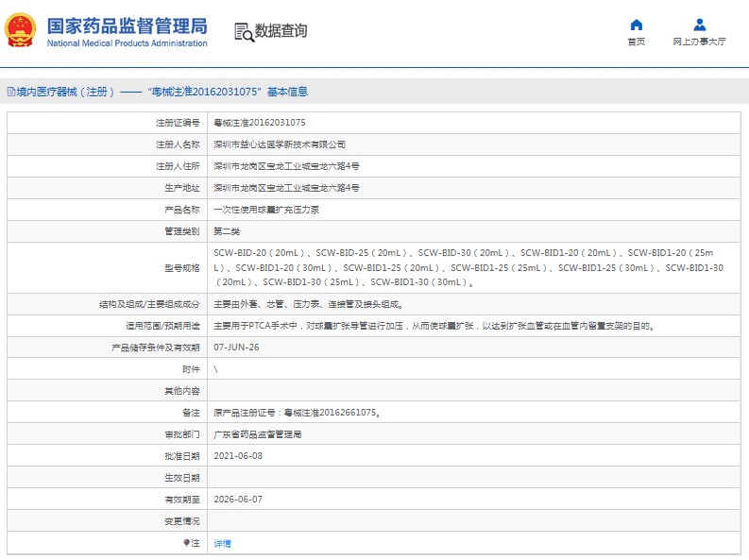Click the 审批部门 value 广东省药品监督管理局
The width and height of the screenshot is (749, 560).
257,434
